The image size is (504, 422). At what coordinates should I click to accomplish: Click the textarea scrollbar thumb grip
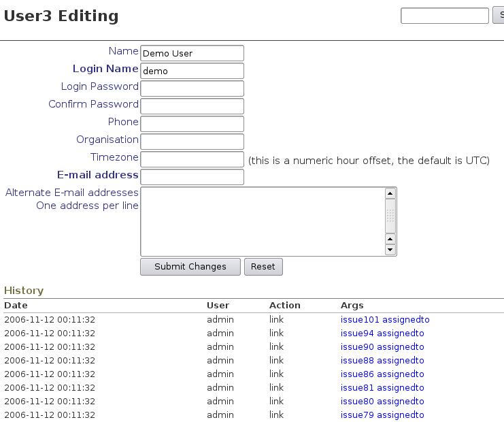[x=390, y=216]
